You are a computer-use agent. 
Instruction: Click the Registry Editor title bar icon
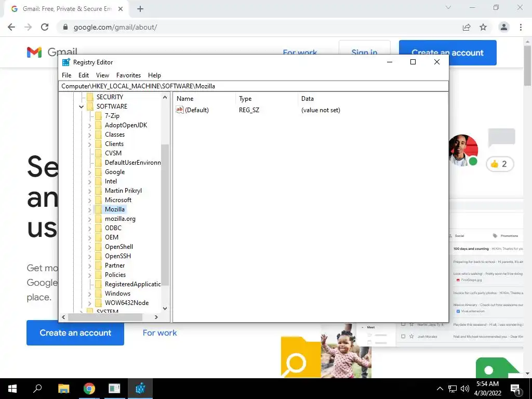pos(66,62)
